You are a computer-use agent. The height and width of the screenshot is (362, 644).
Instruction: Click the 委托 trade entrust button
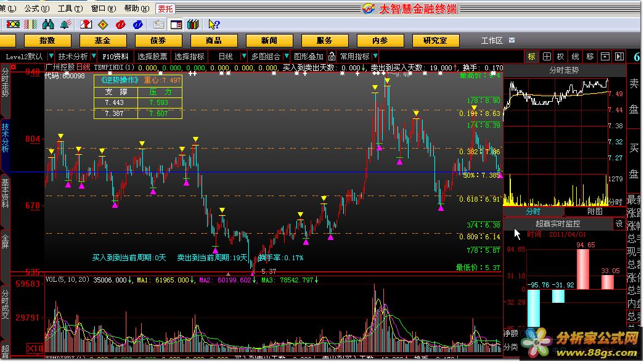pos(166,9)
